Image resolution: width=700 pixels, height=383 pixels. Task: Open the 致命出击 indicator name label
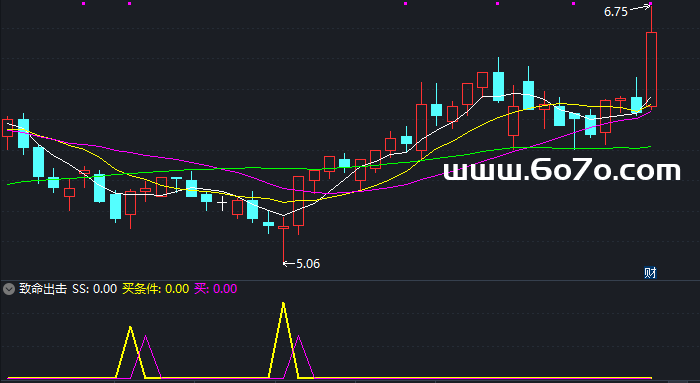43,289
